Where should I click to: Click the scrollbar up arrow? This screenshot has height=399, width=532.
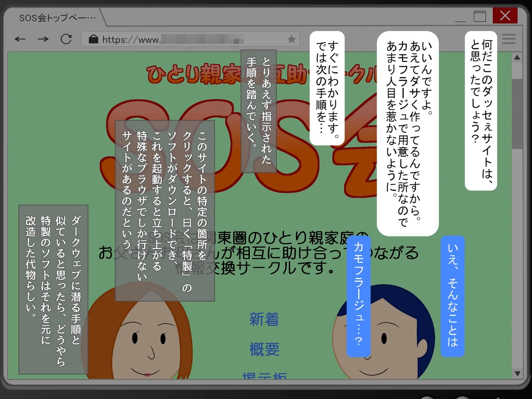[x=517, y=57]
